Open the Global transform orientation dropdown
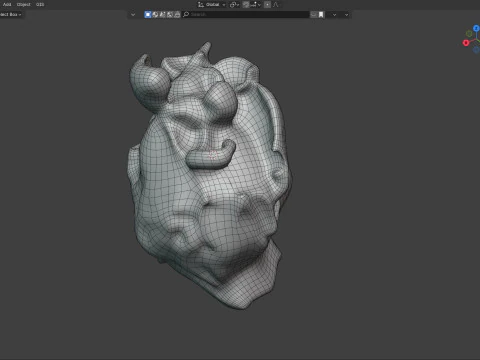The image size is (480, 360). pos(212,5)
